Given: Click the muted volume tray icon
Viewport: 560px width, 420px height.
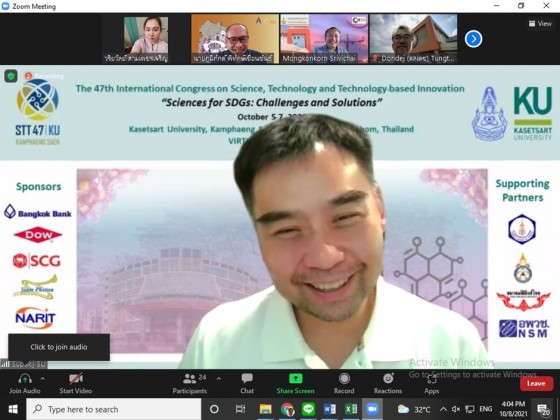Looking at the screenshot, I should (456, 409).
